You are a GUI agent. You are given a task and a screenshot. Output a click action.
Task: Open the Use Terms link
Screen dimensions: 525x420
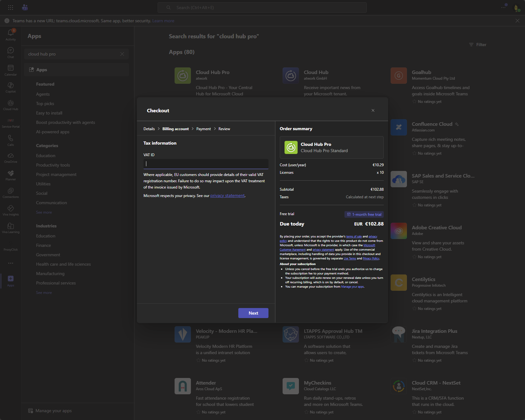coord(350,258)
